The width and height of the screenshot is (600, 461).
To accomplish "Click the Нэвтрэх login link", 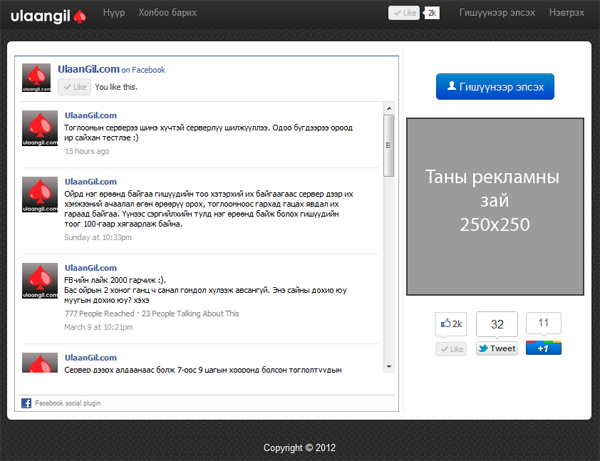I will 567,13.
